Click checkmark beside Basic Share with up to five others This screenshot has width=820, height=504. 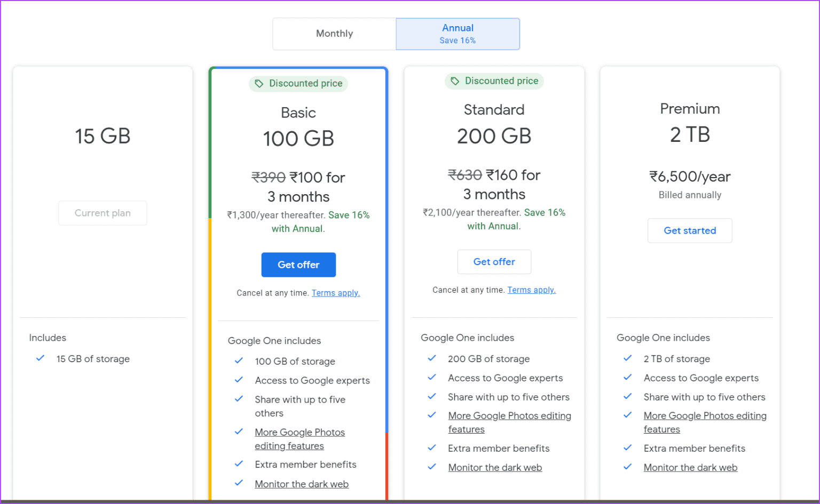(239, 399)
